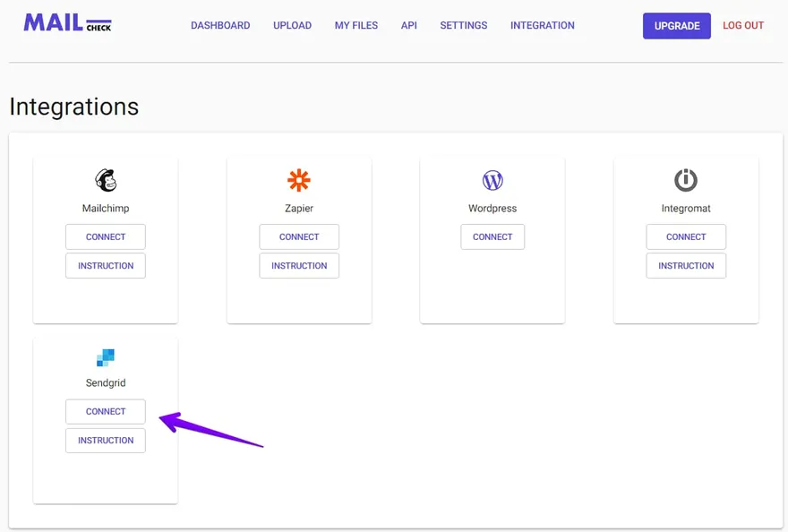
Task: Select the INTEGRATION menu item
Action: tap(542, 25)
